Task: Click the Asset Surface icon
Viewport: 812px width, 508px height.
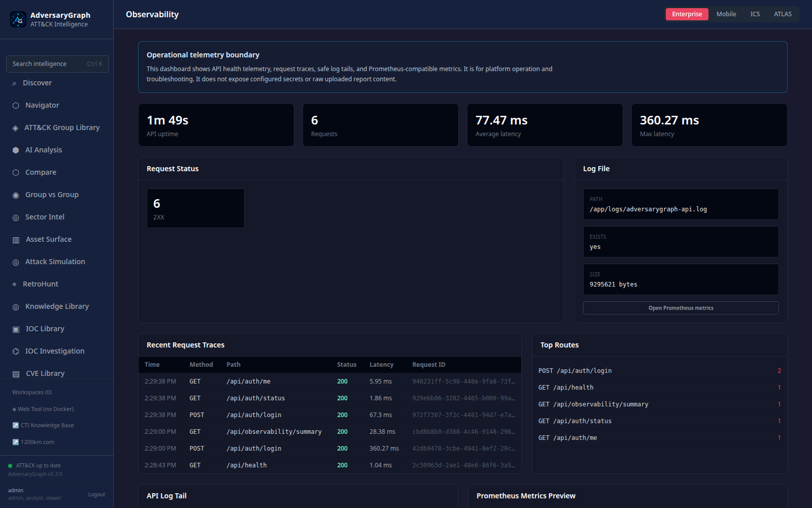Action: 16,240
